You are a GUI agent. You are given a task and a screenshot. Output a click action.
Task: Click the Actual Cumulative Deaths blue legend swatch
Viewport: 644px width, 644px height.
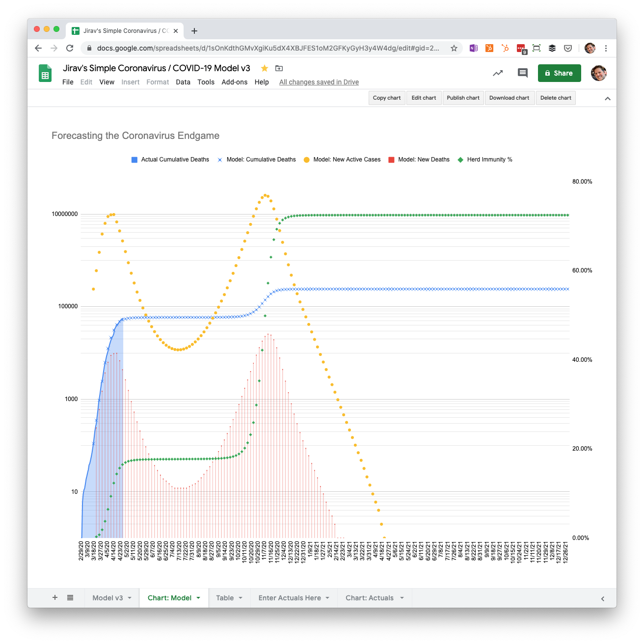[x=134, y=160]
